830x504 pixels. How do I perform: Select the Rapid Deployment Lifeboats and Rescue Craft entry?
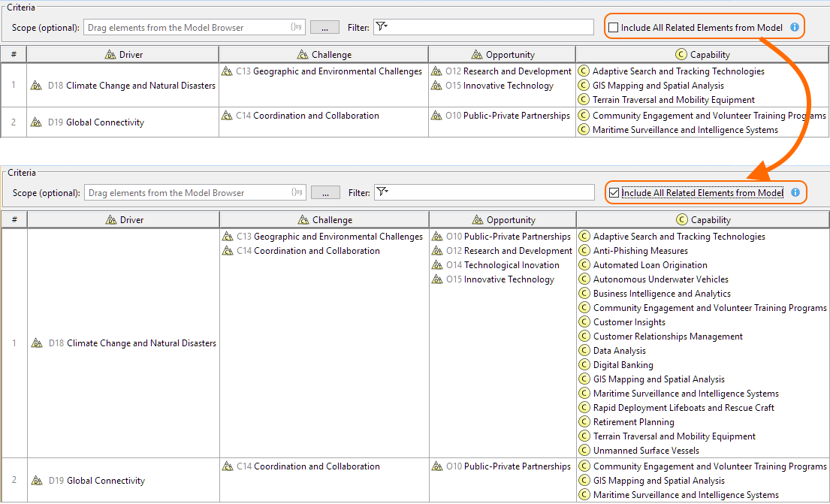(x=684, y=408)
